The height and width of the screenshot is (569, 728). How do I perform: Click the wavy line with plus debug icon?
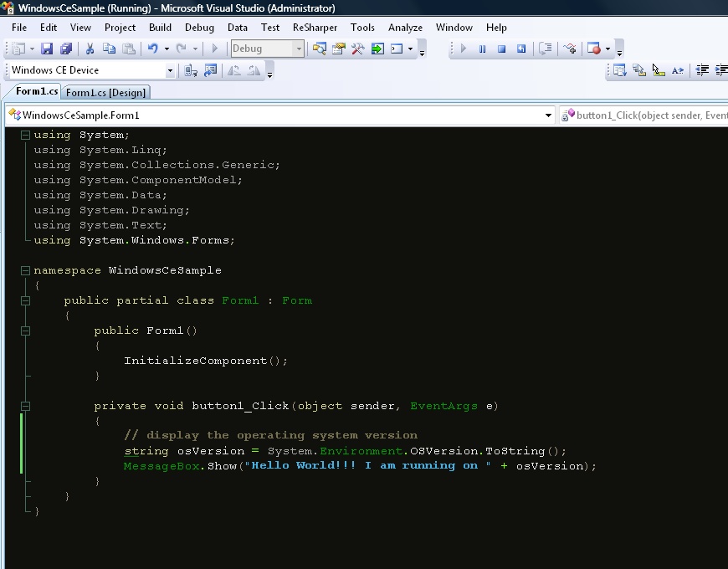(570, 49)
